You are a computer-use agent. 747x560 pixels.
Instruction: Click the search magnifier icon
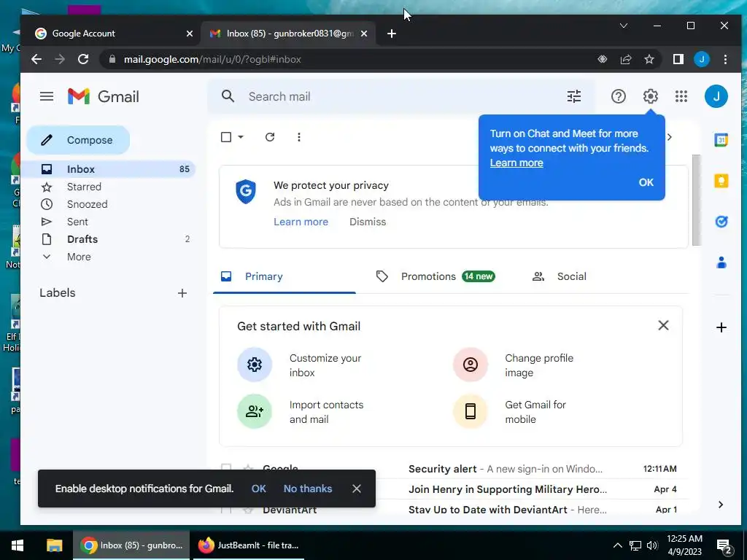tap(228, 97)
